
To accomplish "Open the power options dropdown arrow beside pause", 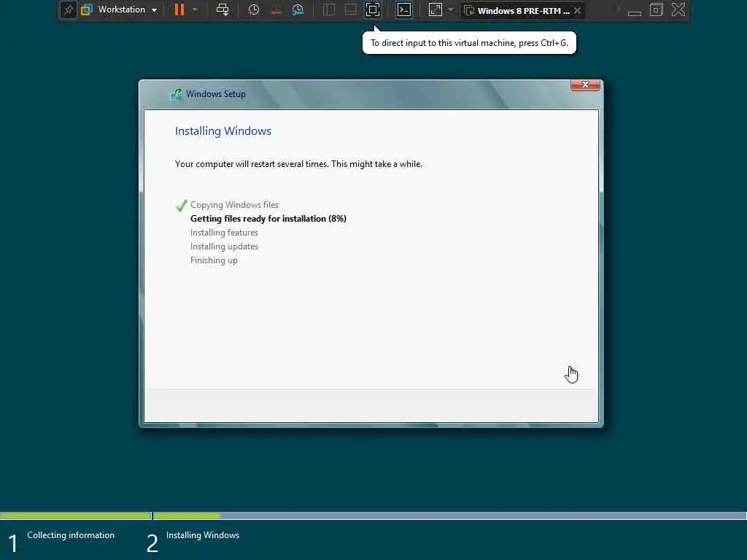I will tap(195, 9).
